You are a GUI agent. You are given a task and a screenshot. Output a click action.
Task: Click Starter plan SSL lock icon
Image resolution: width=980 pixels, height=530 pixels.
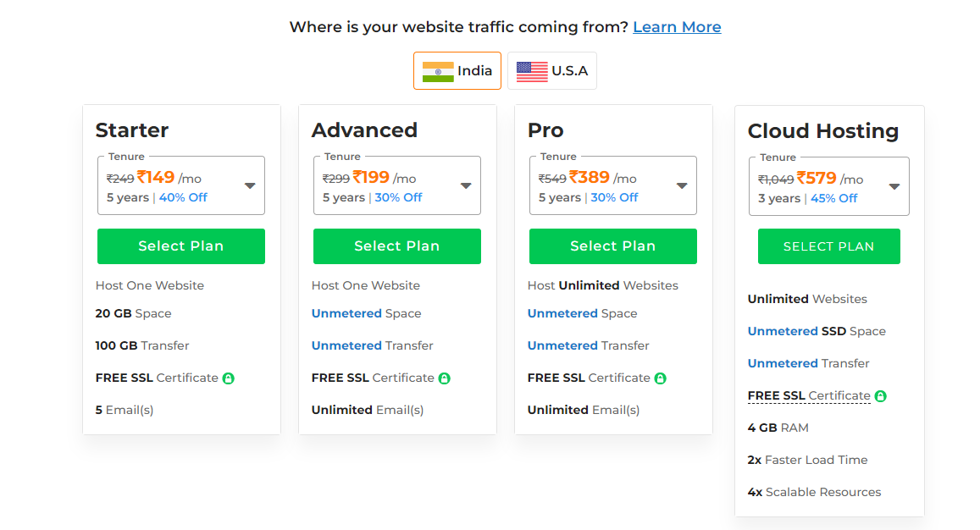click(229, 378)
